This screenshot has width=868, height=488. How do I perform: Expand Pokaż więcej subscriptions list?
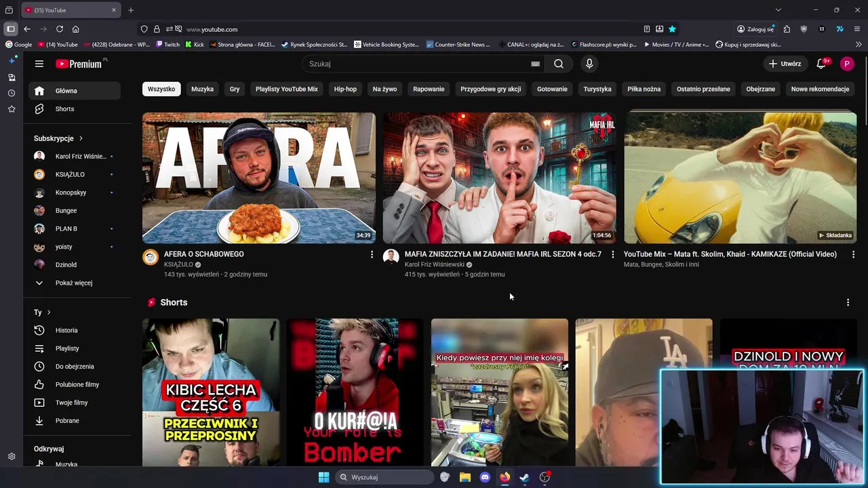coord(75,283)
